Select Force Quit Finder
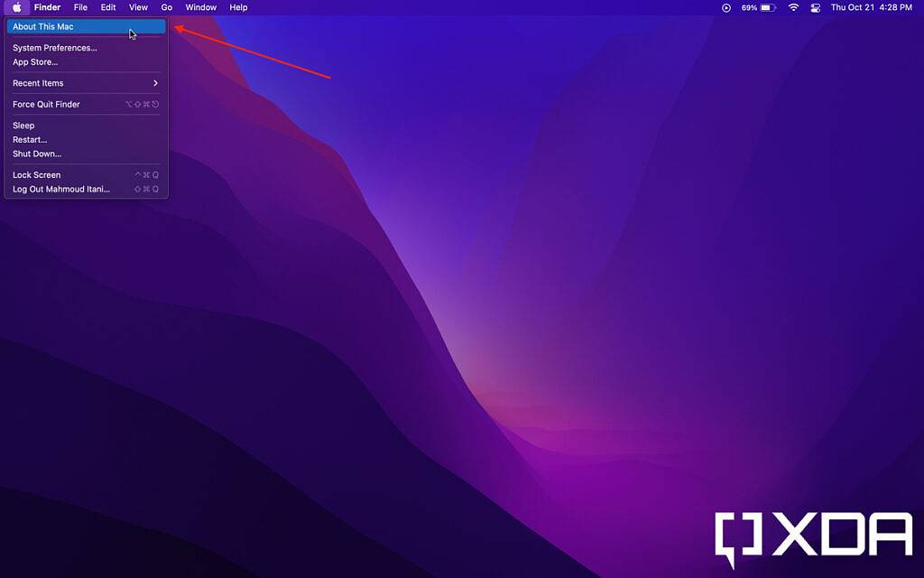The height and width of the screenshot is (578, 924). coord(44,104)
